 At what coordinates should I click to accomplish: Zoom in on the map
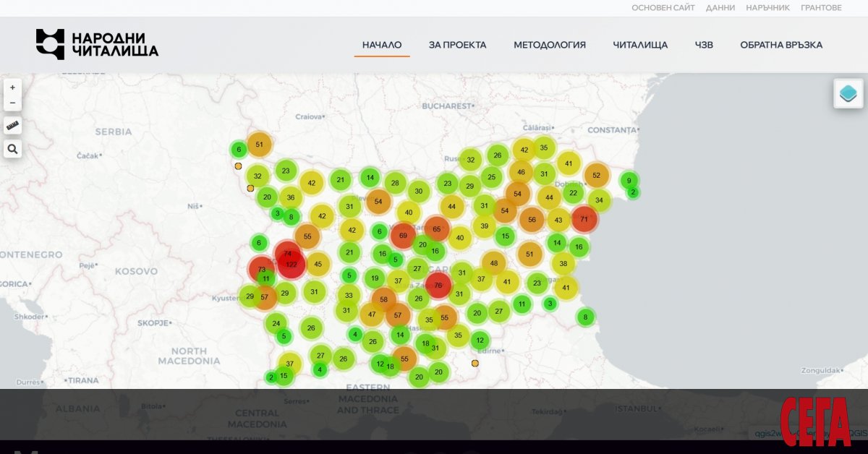pos(12,87)
